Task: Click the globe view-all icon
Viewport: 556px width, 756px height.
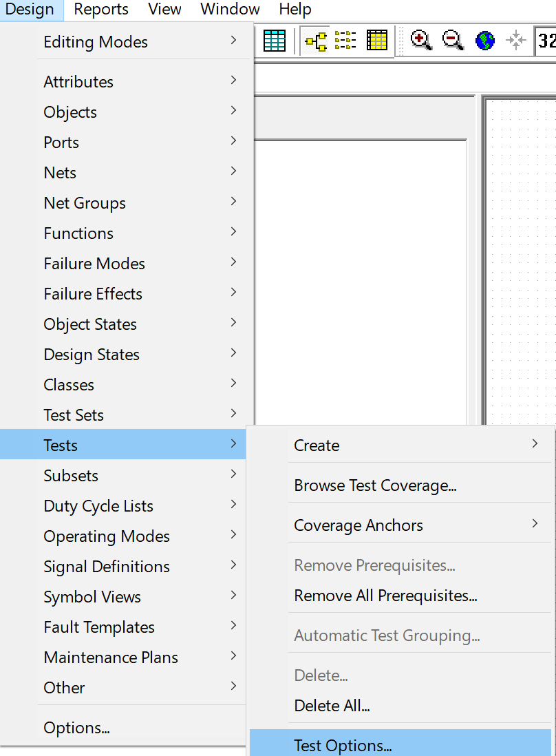Action: click(x=484, y=41)
